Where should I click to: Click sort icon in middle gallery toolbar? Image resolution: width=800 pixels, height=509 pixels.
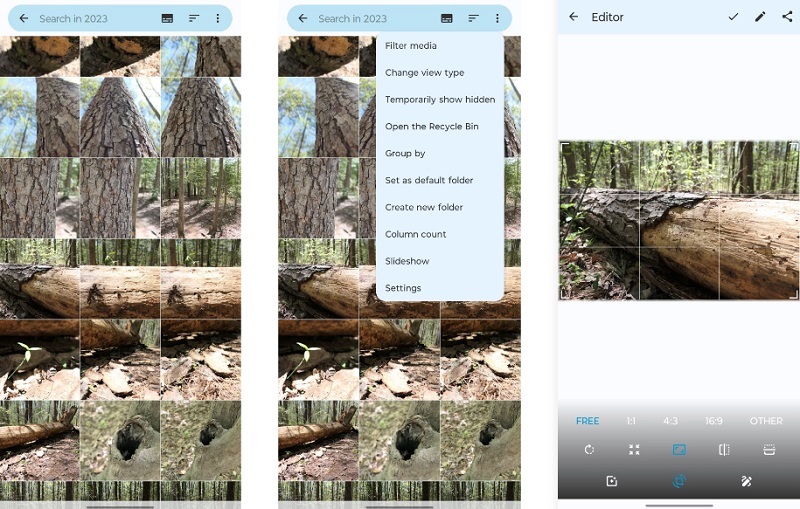[x=473, y=18]
